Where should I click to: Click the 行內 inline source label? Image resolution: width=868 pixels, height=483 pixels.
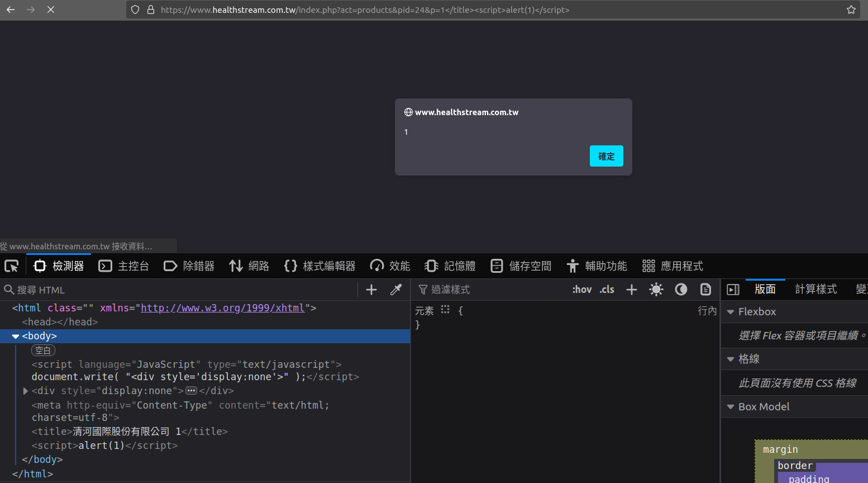(x=707, y=311)
